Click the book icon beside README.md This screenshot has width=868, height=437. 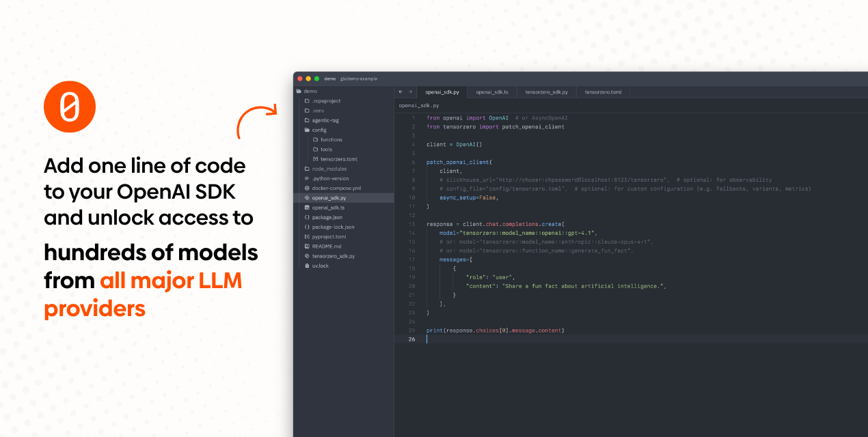coord(307,246)
